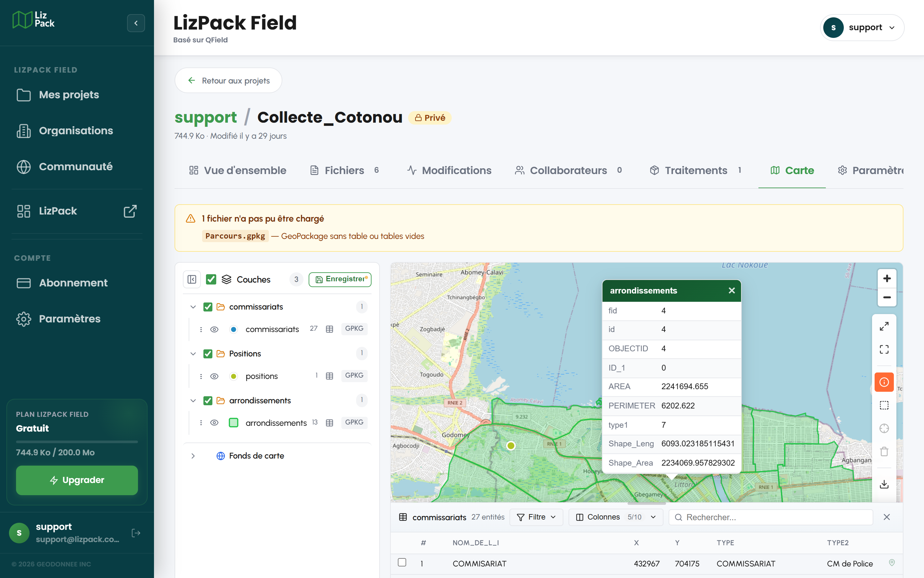Collapse the commissariats group

click(193, 307)
